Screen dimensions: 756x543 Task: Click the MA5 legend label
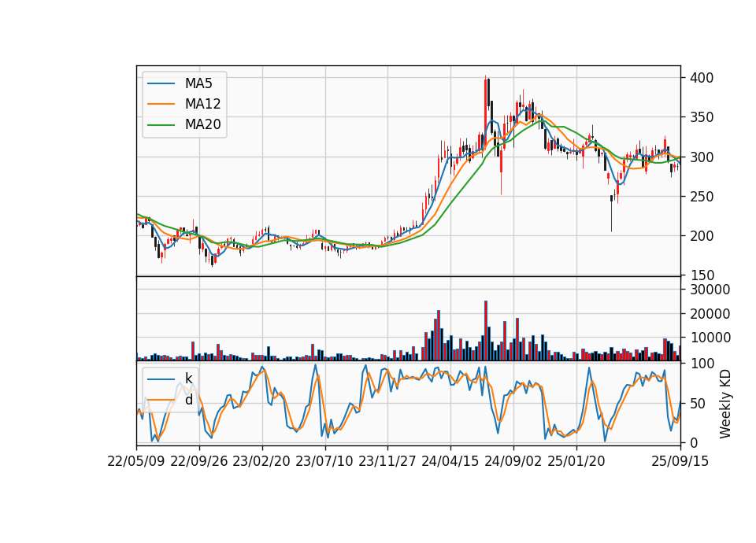[x=198, y=83]
